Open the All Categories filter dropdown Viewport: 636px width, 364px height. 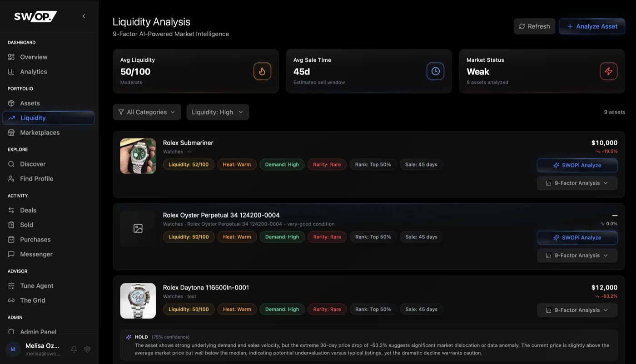tap(147, 112)
